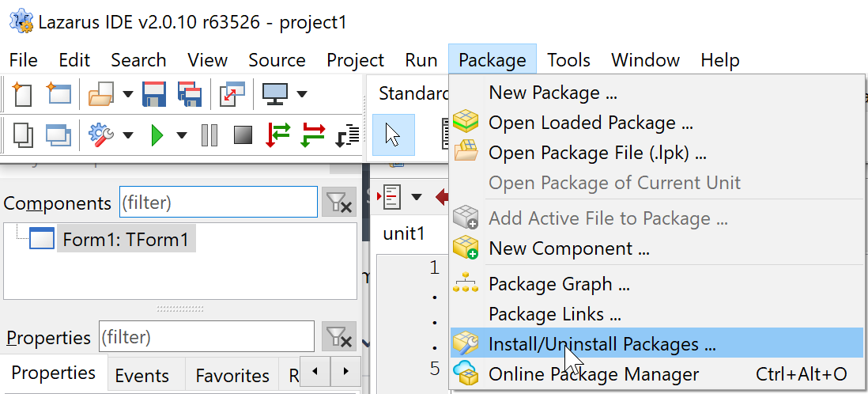Choose New Component ... menu entry

pos(656,248)
